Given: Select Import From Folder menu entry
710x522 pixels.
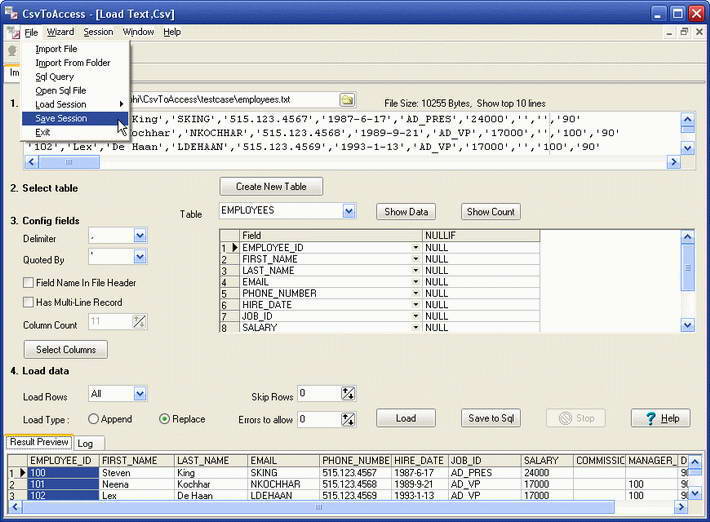Looking at the screenshot, I should click(75, 62).
